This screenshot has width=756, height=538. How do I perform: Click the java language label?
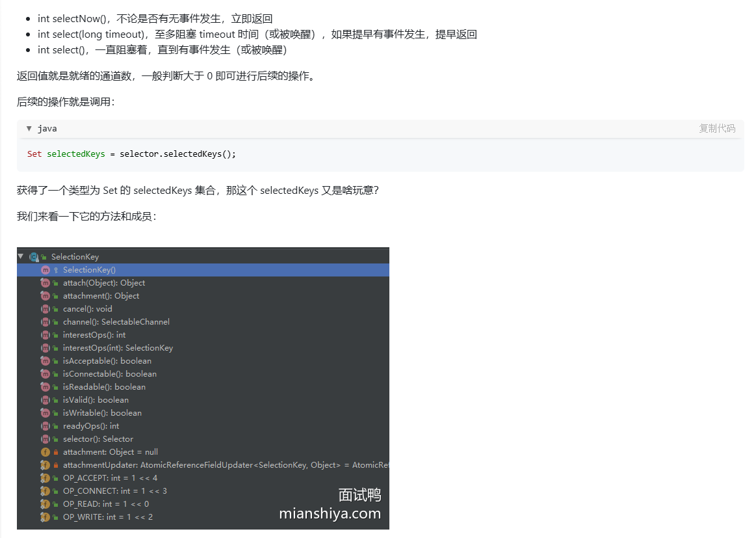point(47,128)
